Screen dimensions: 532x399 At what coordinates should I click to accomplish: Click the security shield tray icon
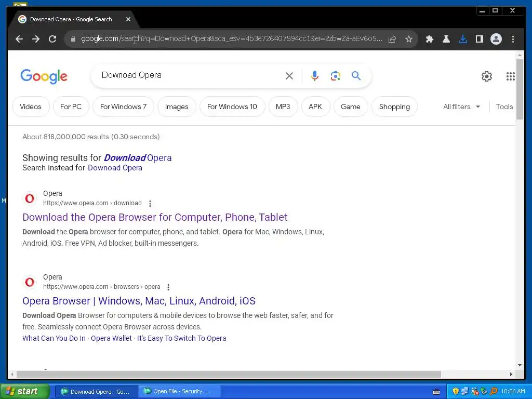pos(456,392)
